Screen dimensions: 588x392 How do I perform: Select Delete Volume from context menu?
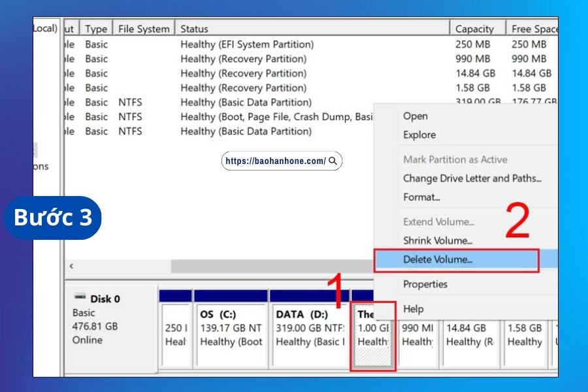[x=437, y=259]
